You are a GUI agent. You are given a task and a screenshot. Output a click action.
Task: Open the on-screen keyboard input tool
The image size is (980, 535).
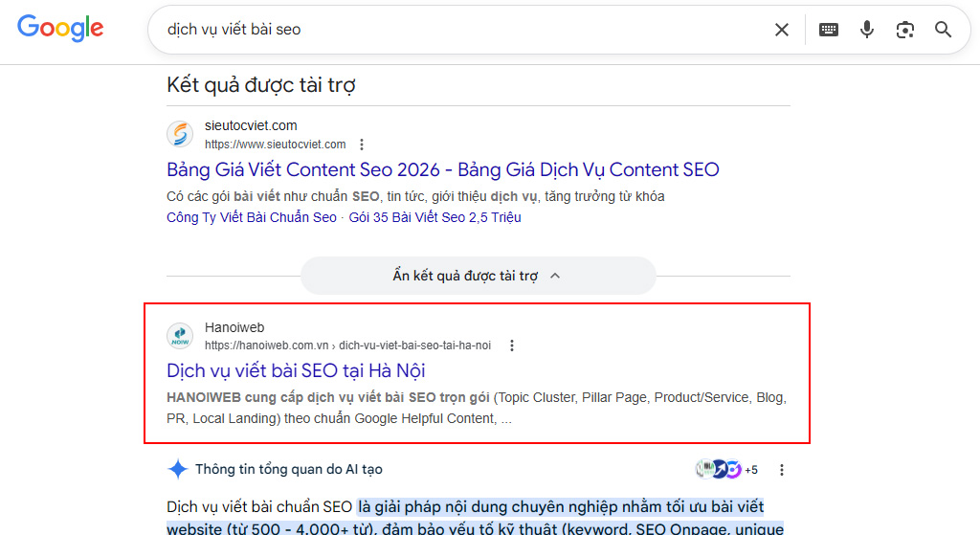[x=828, y=30]
